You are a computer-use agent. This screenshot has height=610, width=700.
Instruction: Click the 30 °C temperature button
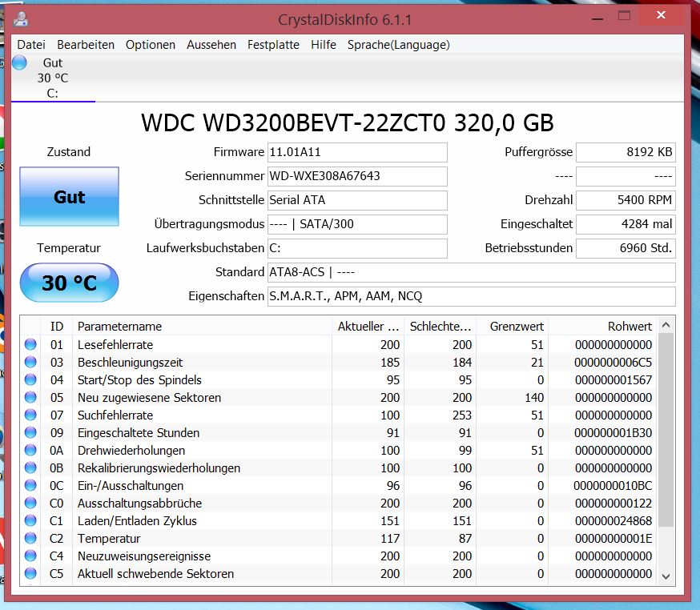click(x=69, y=283)
